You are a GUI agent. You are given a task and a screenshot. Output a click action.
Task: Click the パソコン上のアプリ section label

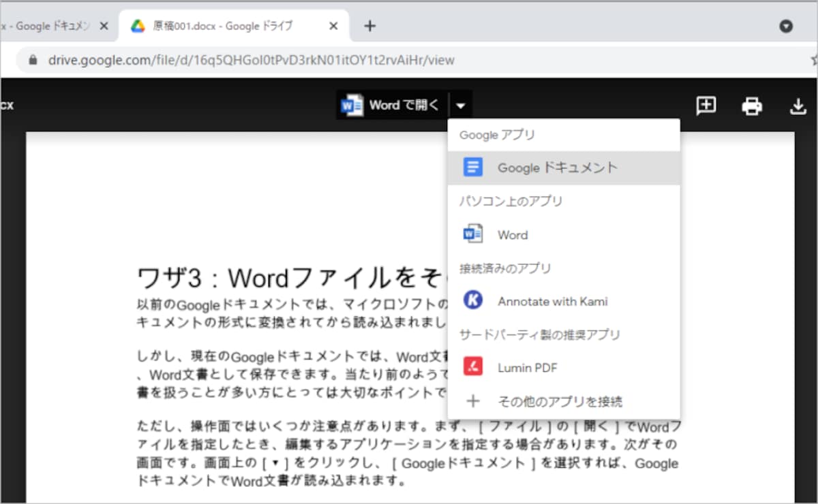511,202
